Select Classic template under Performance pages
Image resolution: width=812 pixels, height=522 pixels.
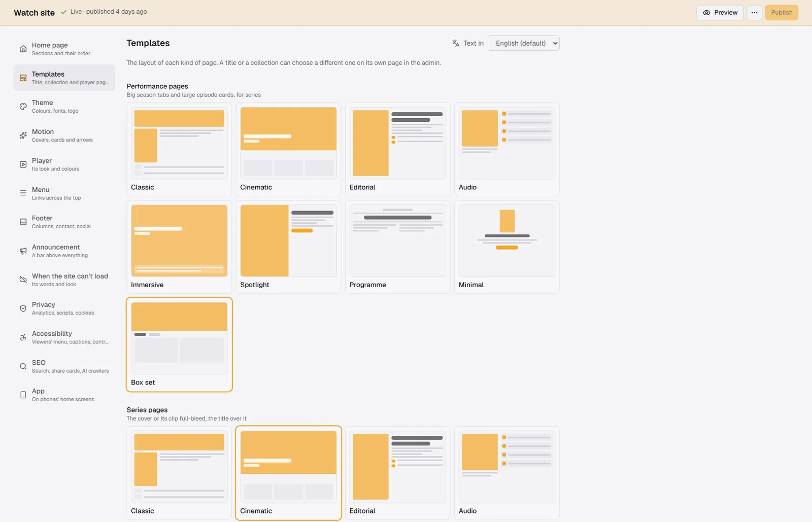tap(179, 149)
